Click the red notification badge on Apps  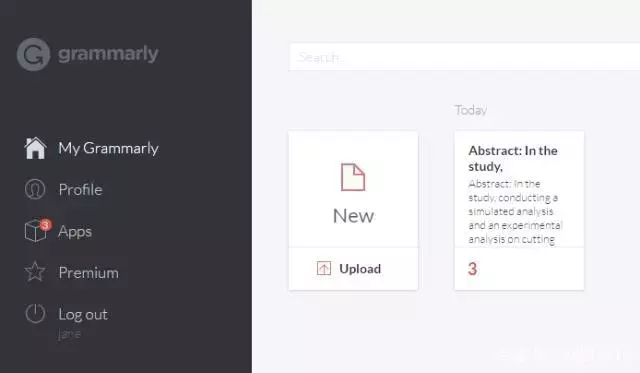pos(45,224)
